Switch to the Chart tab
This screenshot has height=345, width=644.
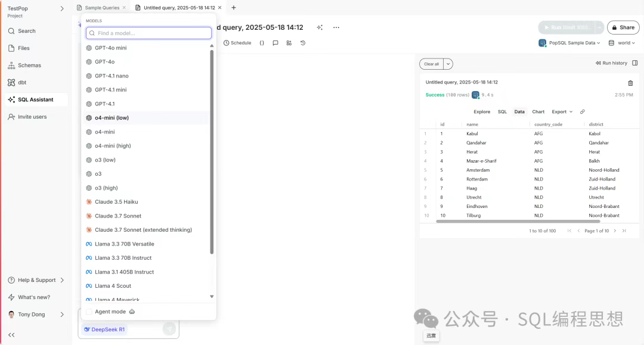[538, 112]
